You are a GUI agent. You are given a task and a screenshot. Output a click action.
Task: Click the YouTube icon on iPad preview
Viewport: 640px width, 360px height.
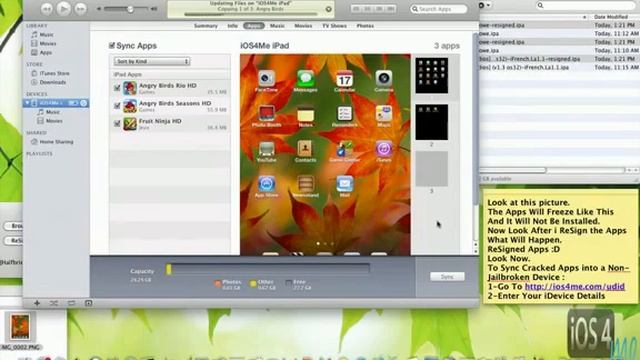click(x=267, y=149)
